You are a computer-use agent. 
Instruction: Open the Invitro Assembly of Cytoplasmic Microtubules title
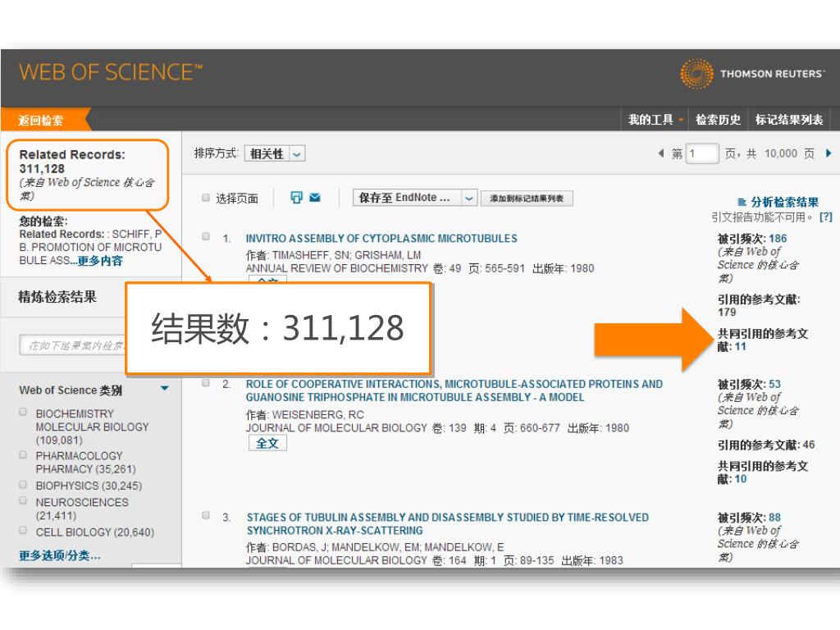coord(381,239)
